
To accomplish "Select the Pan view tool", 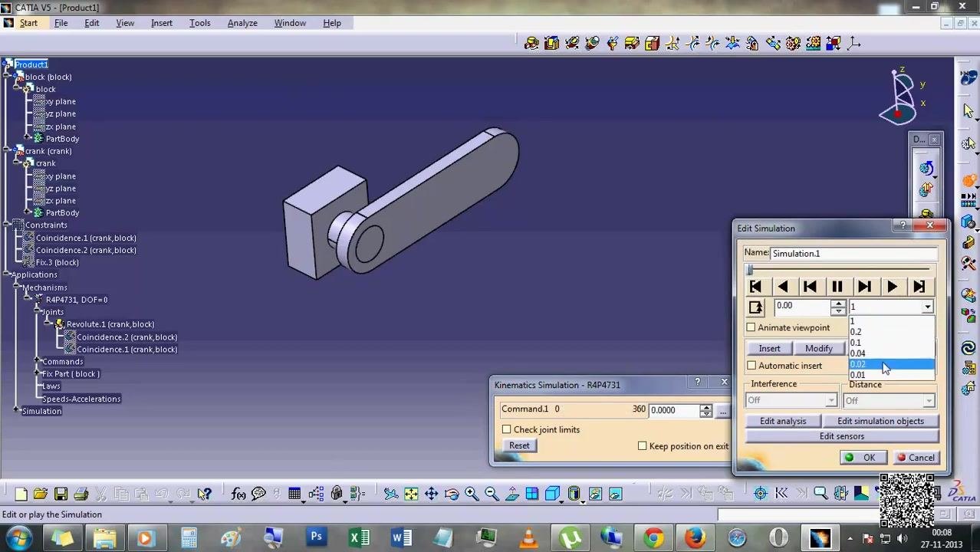I will (431, 495).
